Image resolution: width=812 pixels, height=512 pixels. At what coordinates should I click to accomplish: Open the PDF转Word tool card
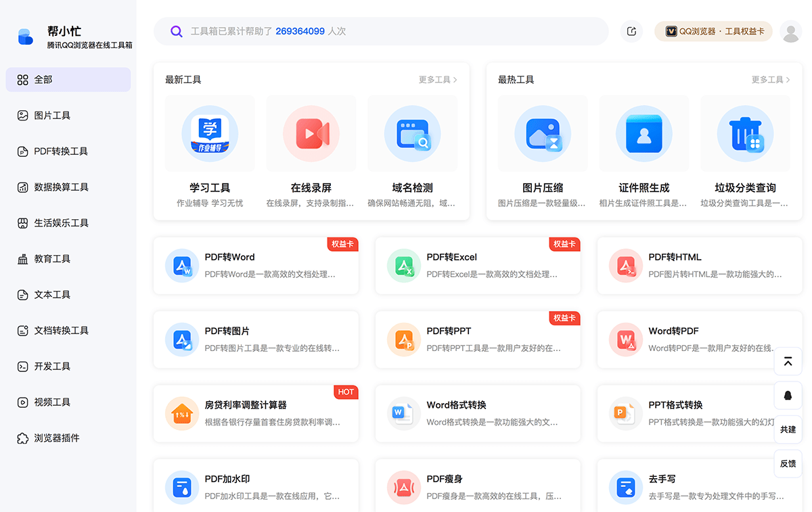pos(256,265)
